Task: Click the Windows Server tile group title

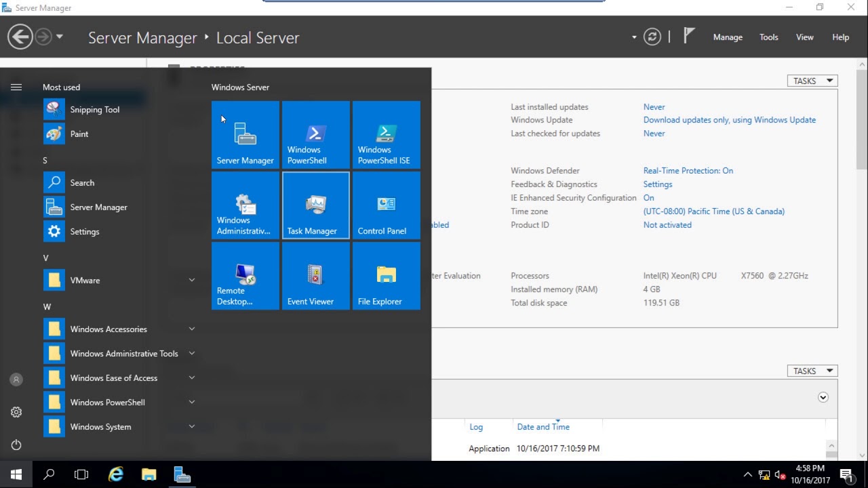Action: click(240, 87)
